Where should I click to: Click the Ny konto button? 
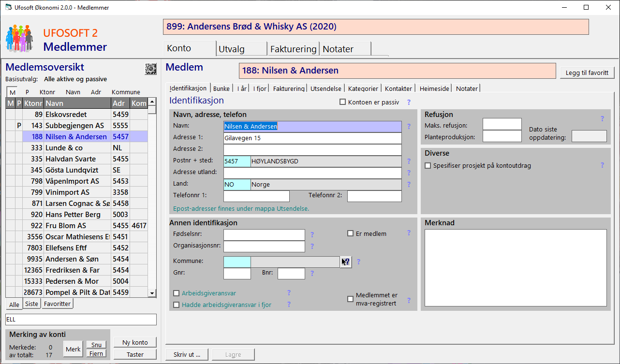(135, 342)
